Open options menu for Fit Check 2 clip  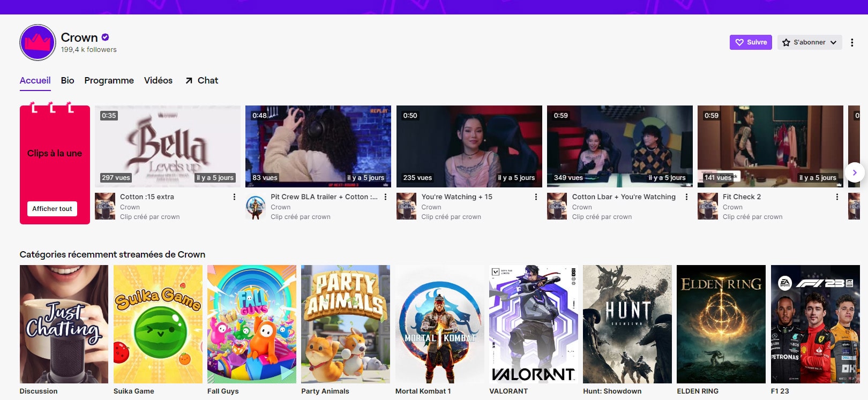click(837, 197)
